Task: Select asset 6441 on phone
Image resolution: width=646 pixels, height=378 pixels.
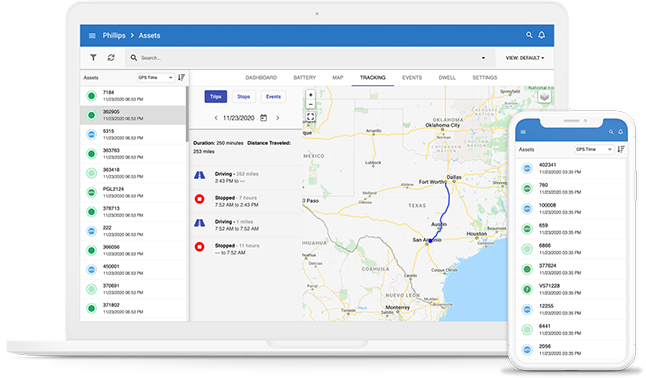Action: pos(571,329)
